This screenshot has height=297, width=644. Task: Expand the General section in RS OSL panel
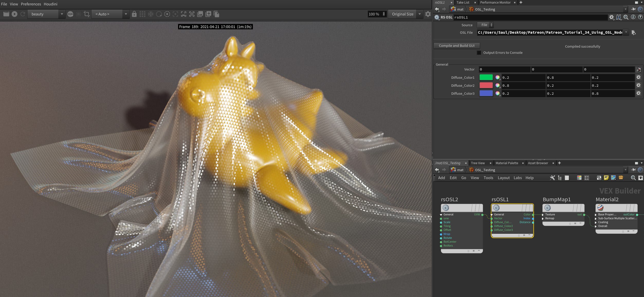coord(442,64)
